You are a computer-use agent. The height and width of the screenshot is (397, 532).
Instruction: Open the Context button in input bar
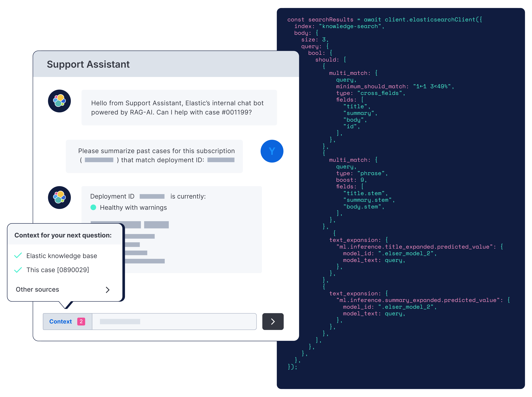[68, 321]
